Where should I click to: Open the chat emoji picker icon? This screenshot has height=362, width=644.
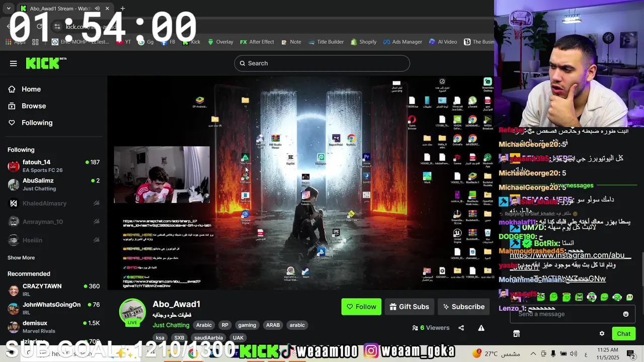pos(626,314)
